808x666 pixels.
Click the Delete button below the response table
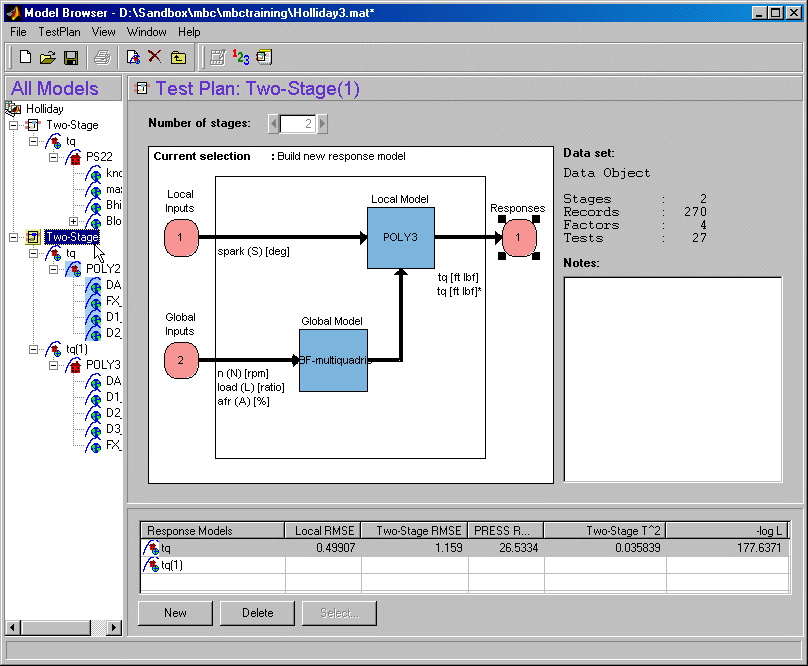[x=257, y=613]
